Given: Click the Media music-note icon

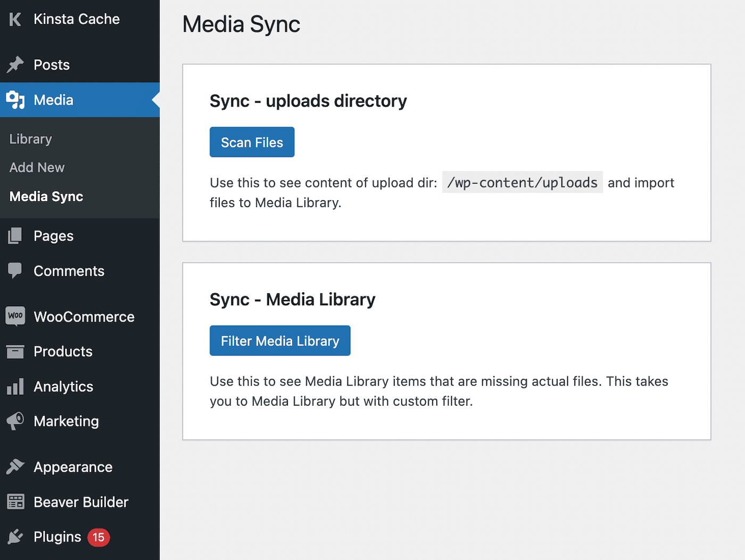Looking at the screenshot, I should click(15, 100).
